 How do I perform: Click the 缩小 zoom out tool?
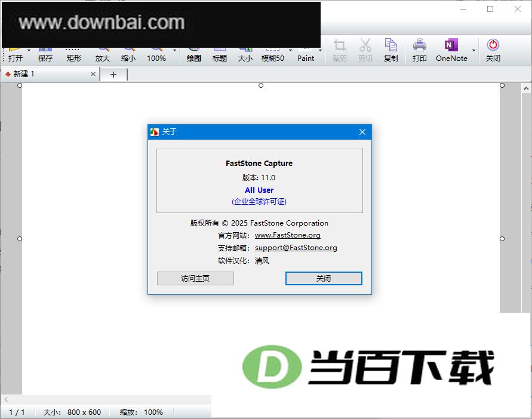point(128,54)
